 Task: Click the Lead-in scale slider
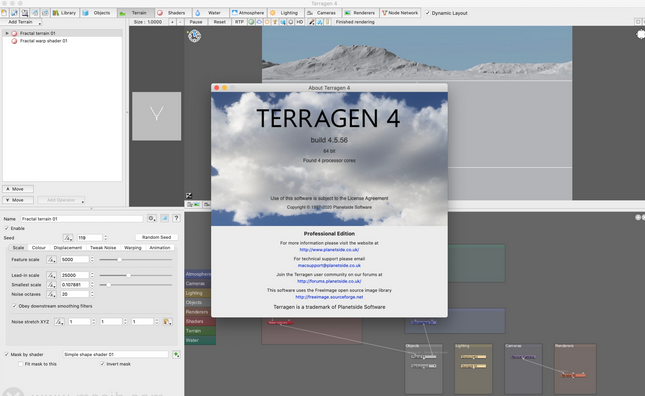pyautogui.click(x=136, y=275)
